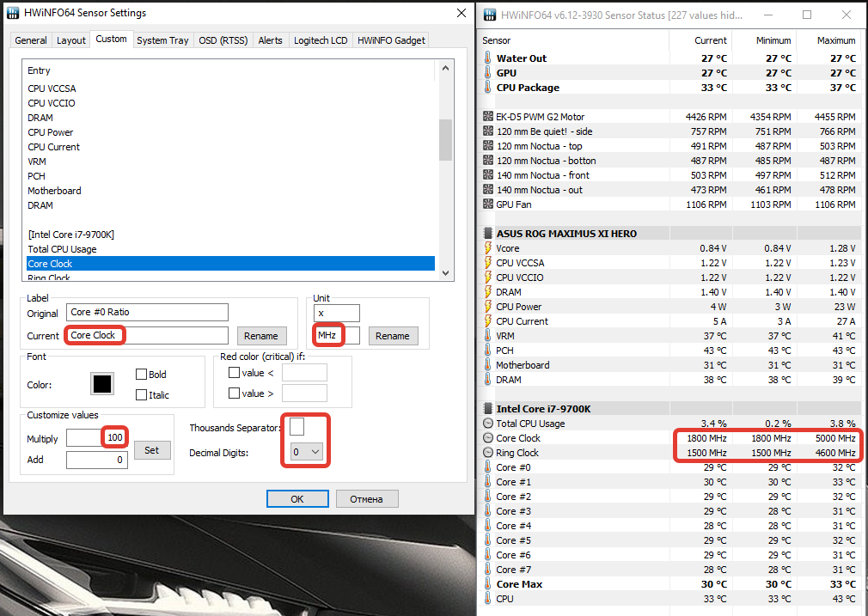Click thermometer icon beside Core #4
Image resolution: width=868 pixels, height=616 pixels.
(x=487, y=525)
